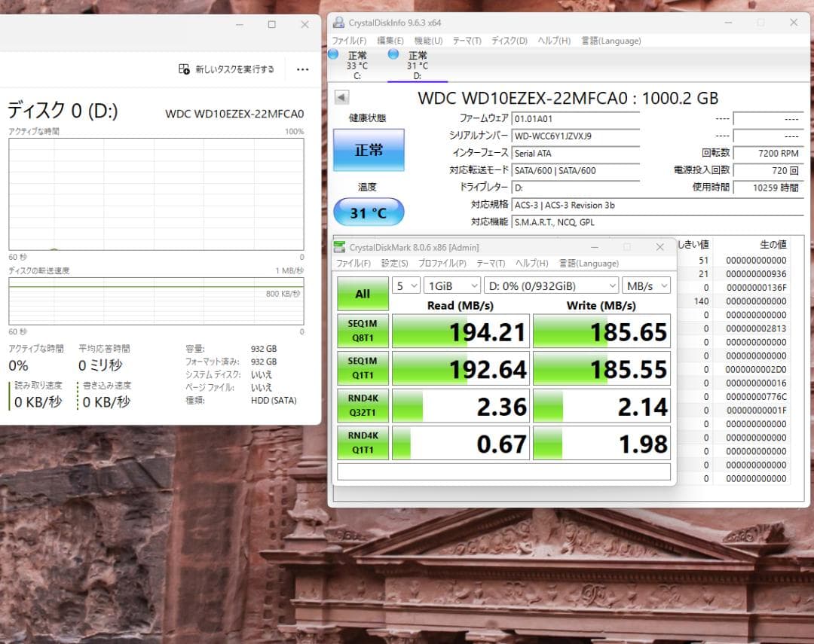Click the back arrow above 健康状態 in CrystalDiskInfo

point(343,96)
